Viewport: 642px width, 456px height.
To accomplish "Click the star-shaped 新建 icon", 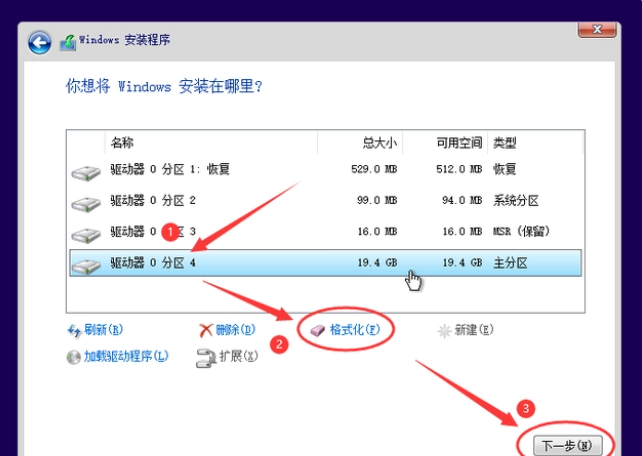I will pos(444,330).
